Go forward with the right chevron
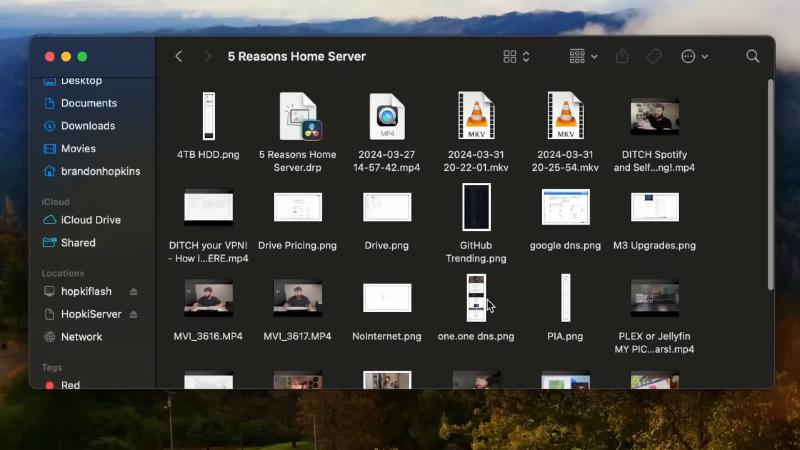This screenshot has width=800, height=450. pyautogui.click(x=207, y=56)
